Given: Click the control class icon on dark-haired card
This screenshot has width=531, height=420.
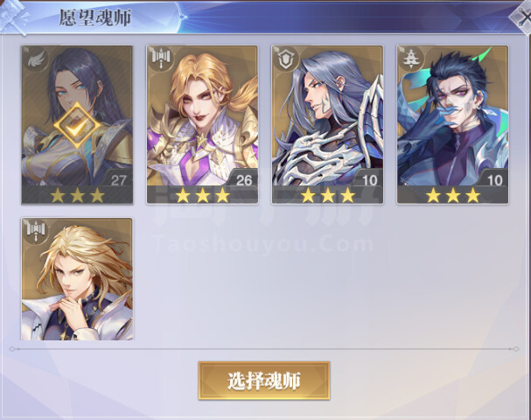Looking at the screenshot, I should pos(411,59).
